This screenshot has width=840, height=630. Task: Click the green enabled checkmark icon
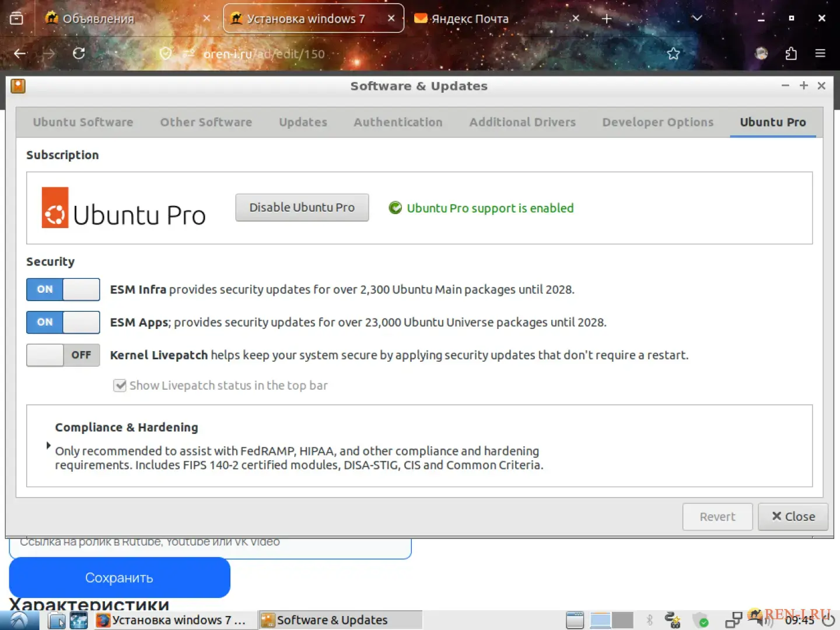pos(395,208)
